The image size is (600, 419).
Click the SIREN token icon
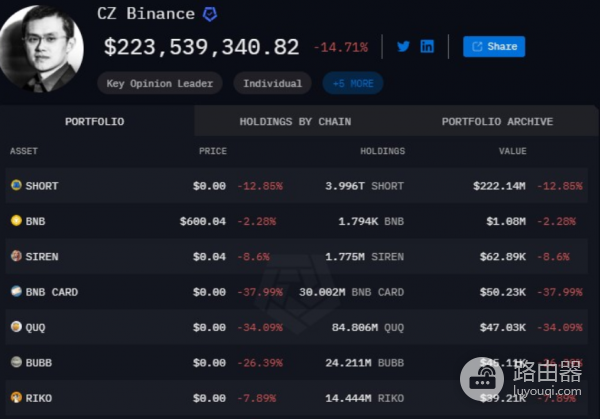[16, 256]
